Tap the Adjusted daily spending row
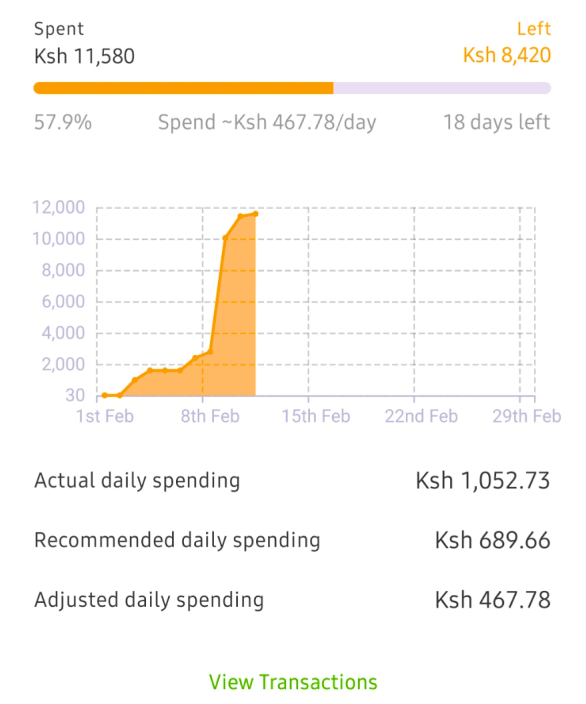Image resolution: width=586 pixels, height=704 pixels. click(292, 600)
